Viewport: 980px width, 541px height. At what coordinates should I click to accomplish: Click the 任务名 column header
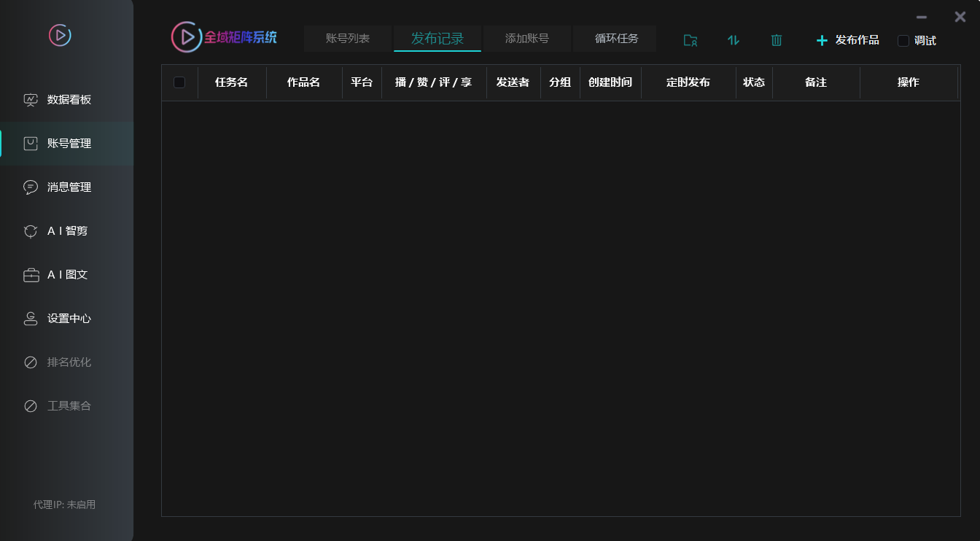click(232, 82)
